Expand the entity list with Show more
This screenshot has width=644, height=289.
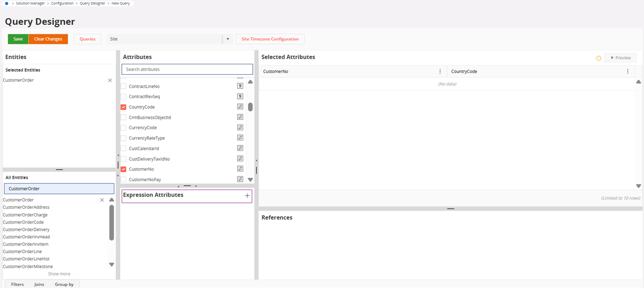[x=59, y=274]
